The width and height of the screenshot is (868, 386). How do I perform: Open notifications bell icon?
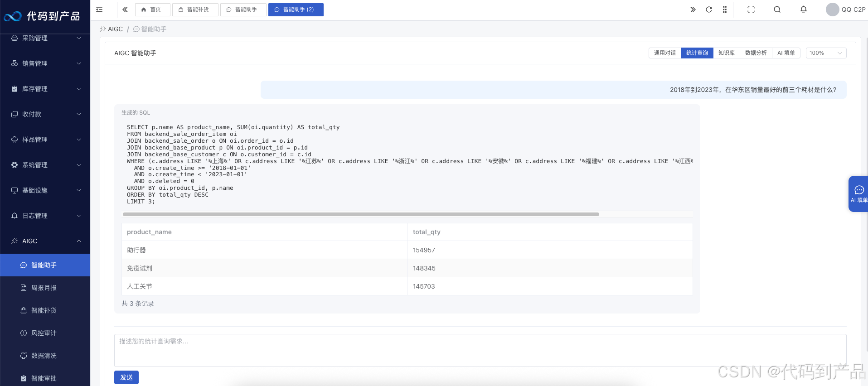pyautogui.click(x=803, y=10)
